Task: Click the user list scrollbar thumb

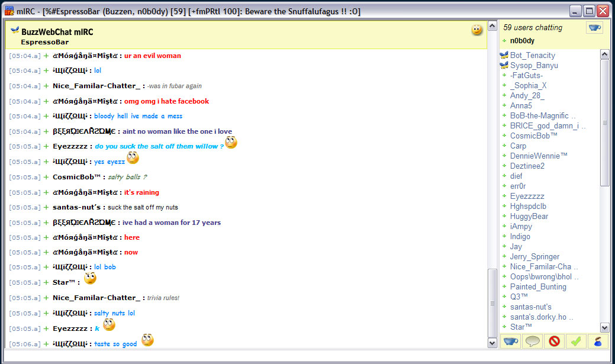Action: [x=605, y=123]
